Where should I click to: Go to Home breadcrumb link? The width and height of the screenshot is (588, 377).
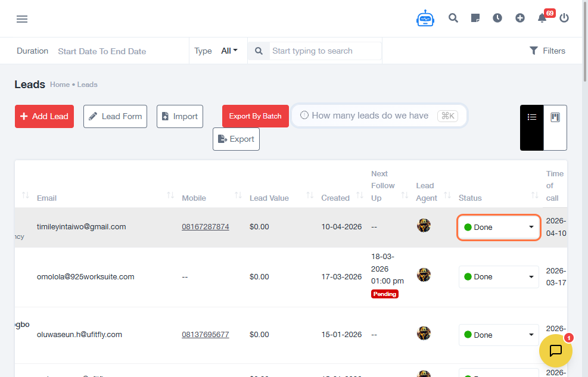[x=60, y=85]
